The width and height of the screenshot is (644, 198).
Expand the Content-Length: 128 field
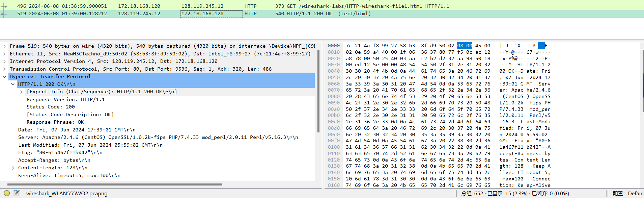click(x=13, y=168)
